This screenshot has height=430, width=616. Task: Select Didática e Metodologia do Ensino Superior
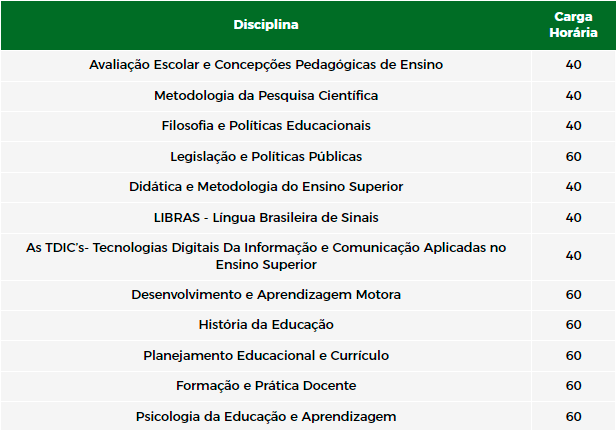pos(266,187)
